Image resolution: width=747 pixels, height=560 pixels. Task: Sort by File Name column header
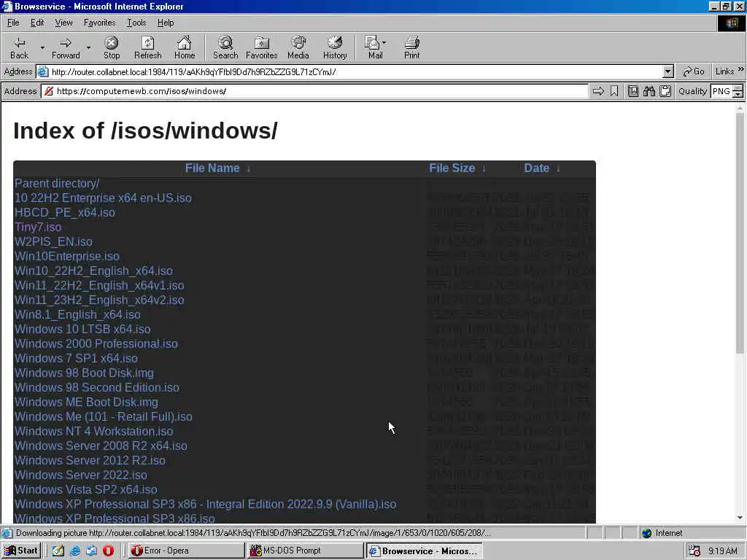click(x=217, y=168)
